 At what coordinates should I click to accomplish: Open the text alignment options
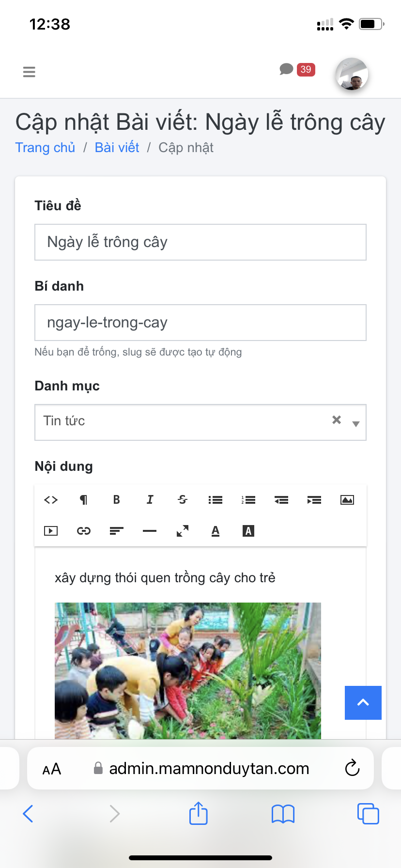pos(117,531)
